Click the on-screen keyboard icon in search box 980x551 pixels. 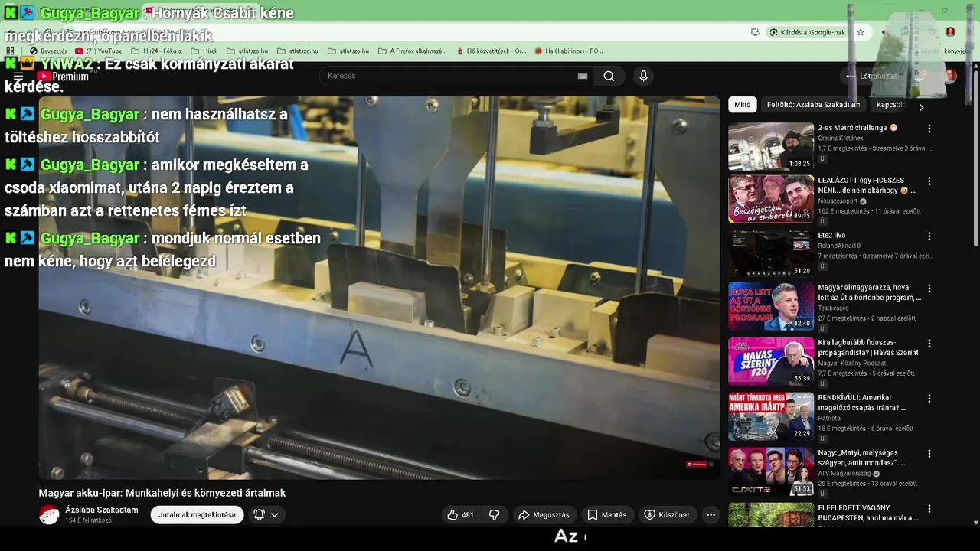pyautogui.click(x=583, y=76)
